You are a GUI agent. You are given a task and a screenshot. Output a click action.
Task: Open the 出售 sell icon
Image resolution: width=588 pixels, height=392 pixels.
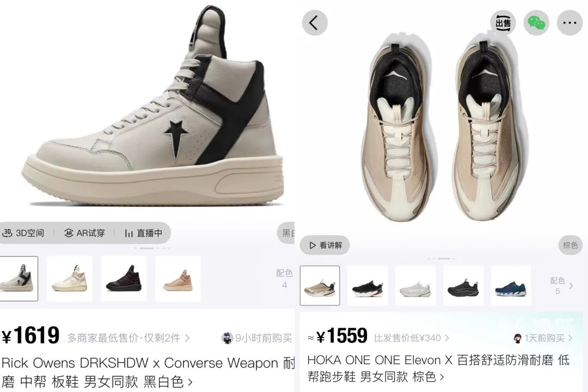(503, 23)
